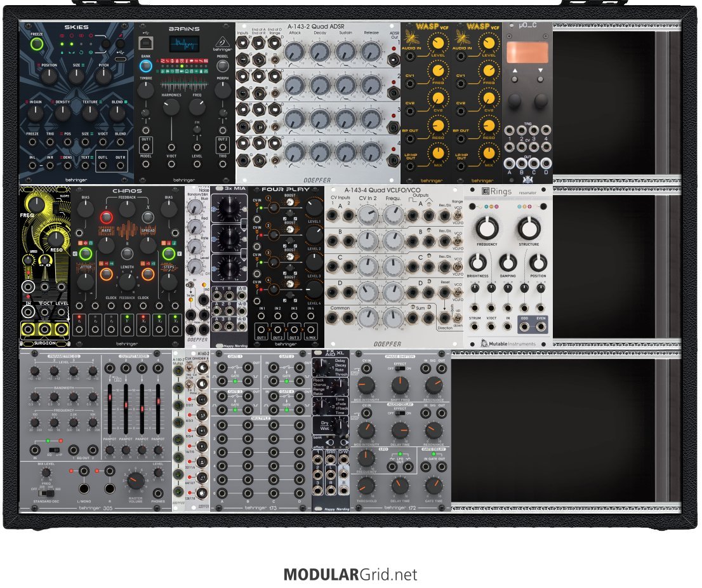Click output jack A on uO_C
This screenshot has height=588, width=702.
pos(509,163)
